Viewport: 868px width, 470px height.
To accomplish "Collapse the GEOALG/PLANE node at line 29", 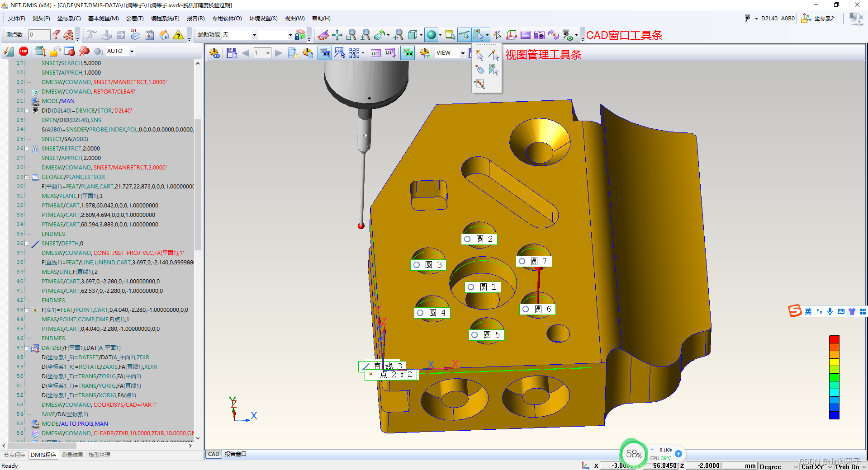I will pyautogui.click(x=27, y=177).
